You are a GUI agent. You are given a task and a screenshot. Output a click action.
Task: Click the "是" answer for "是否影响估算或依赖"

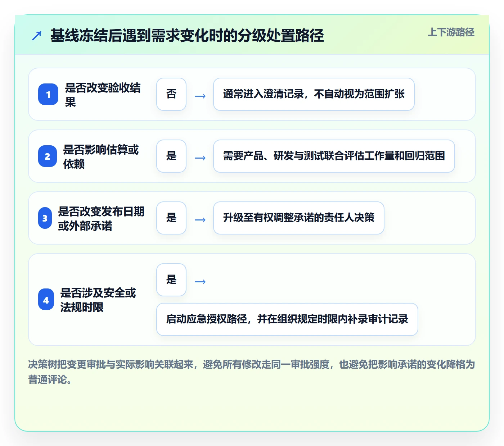171,156
